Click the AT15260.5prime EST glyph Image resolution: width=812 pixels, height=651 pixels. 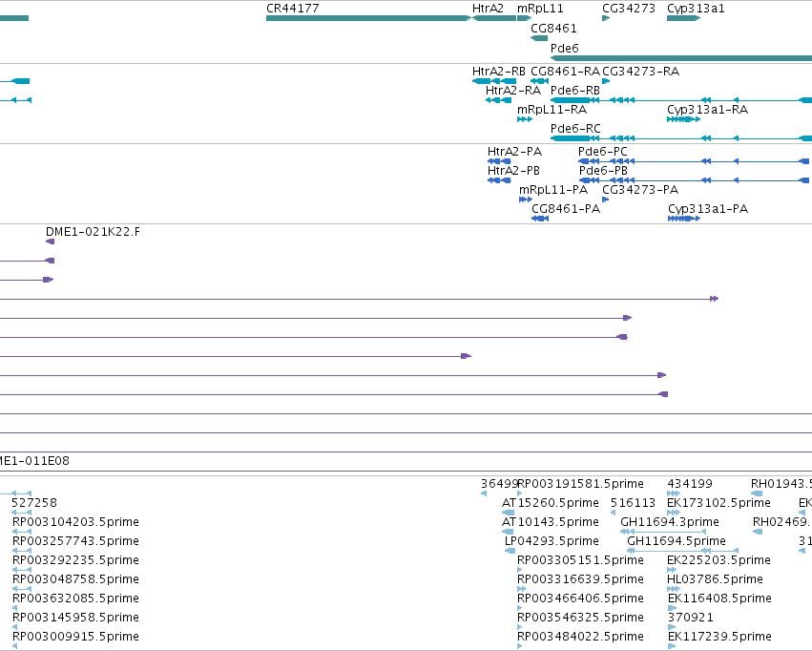(508, 513)
